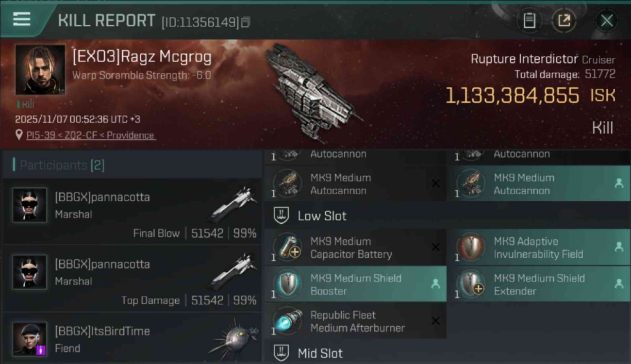The height and width of the screenshot is (364, 631).
Task: Click the MK9 Adaptive Invulnerability Field icon
Action: (x=471, y=248)
